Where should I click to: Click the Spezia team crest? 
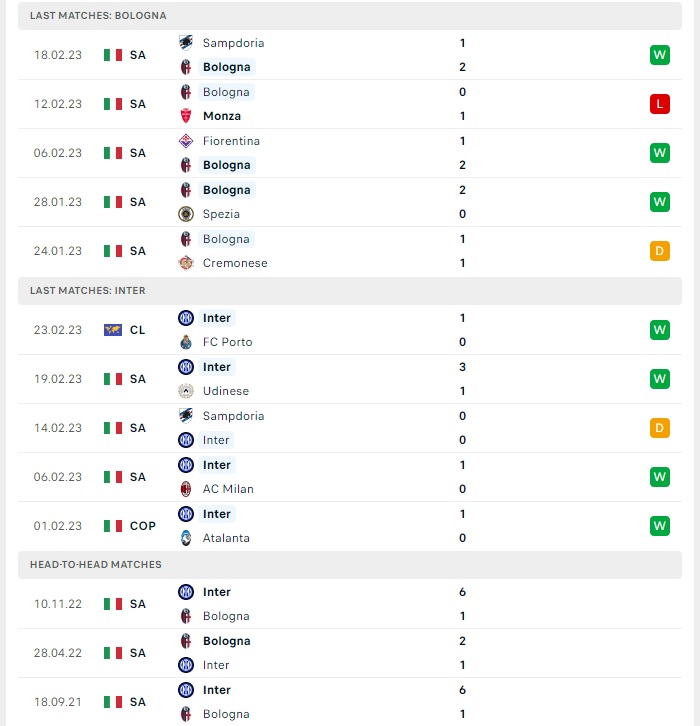tap(186, 214)
